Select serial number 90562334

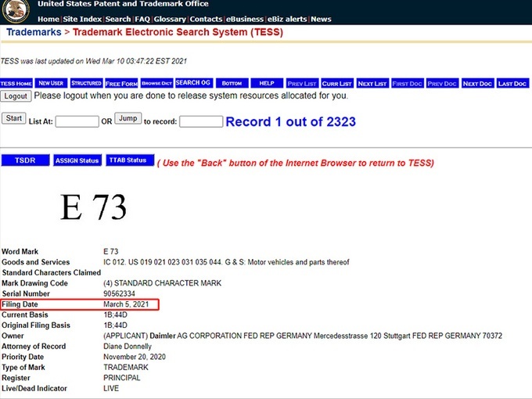point(119,293)
